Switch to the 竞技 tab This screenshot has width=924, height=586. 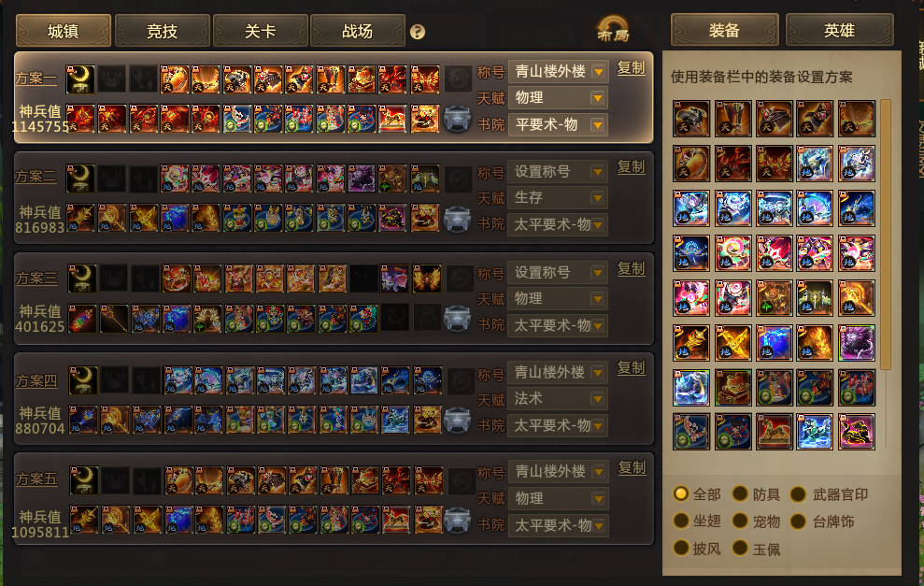coord(162,31)
